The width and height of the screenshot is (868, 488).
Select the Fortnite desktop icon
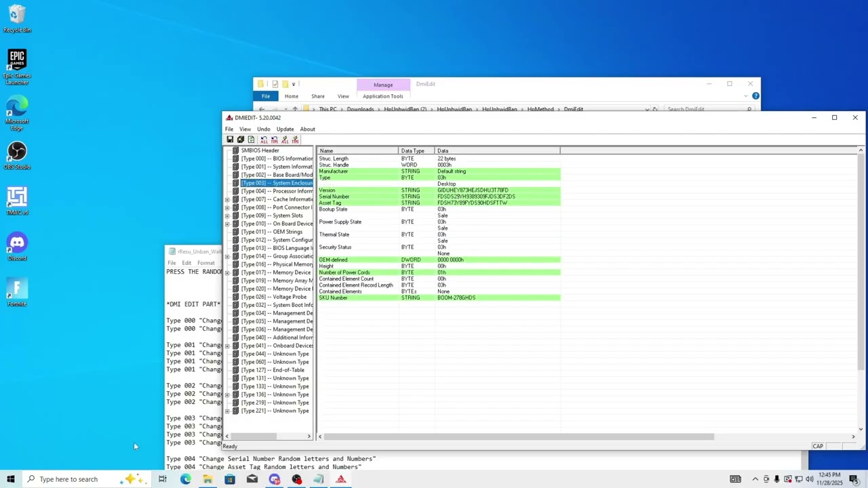pyautogui.click(x=17, y=292)
